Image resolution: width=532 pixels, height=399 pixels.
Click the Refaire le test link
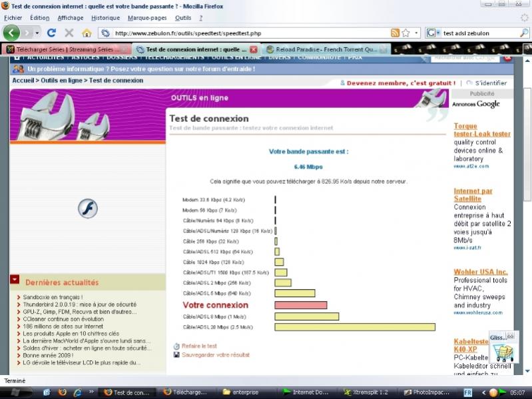[199, 346]
